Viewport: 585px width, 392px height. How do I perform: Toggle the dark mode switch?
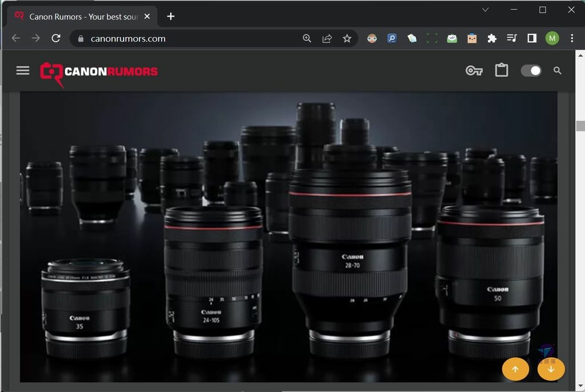pyautogui.click(x=531, y=70)
